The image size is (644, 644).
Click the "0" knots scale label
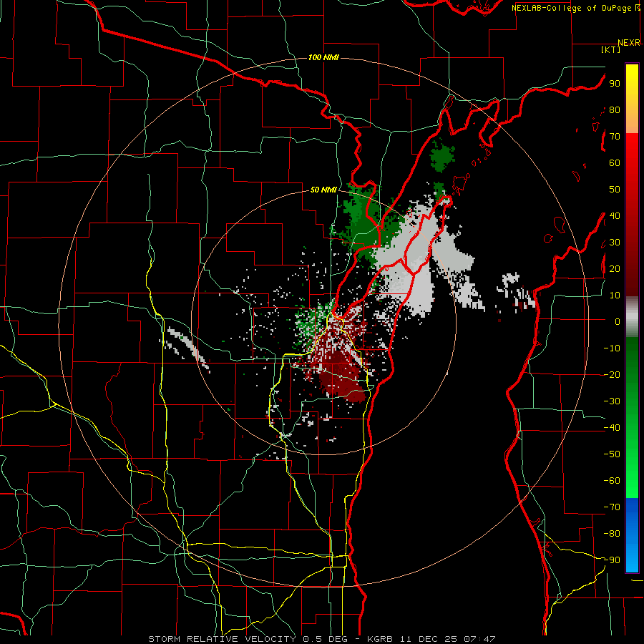[618, 321]
